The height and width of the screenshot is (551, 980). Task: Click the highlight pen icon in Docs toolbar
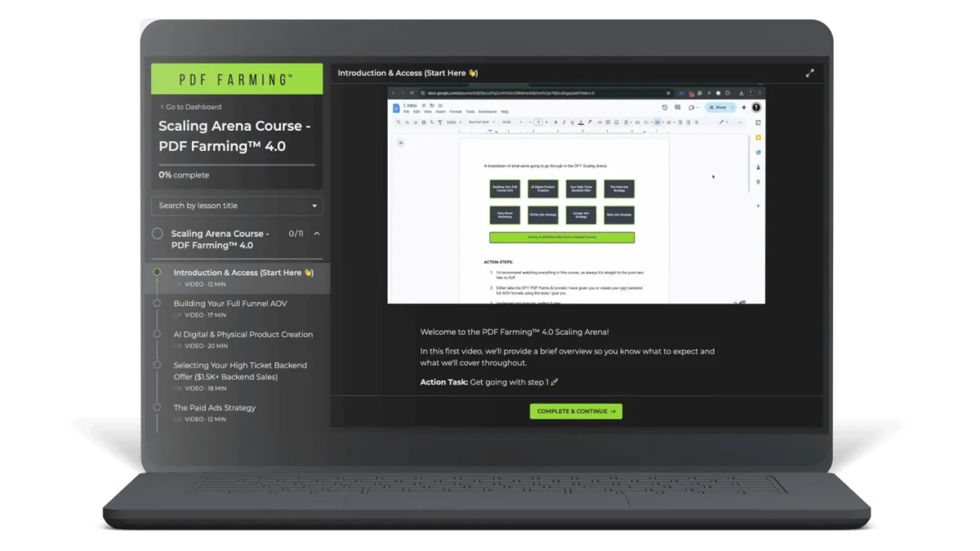590,122
